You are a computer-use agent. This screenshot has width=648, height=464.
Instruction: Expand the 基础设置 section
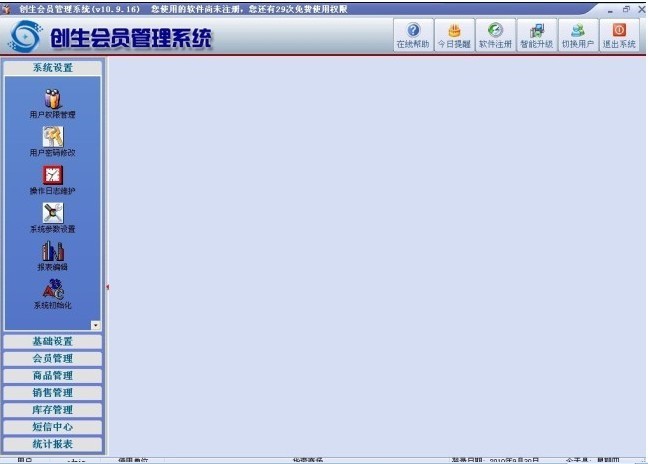click(53, 341)
